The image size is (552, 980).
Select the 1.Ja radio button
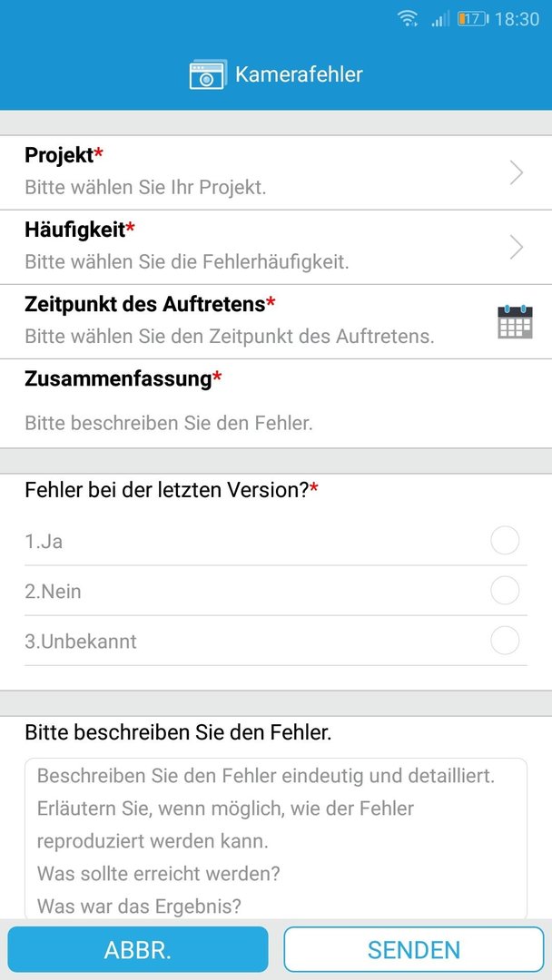coord(505,541)
